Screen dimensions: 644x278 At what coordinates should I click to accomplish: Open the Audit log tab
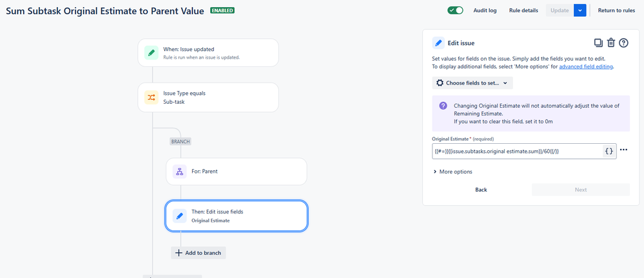click(484, 10)
